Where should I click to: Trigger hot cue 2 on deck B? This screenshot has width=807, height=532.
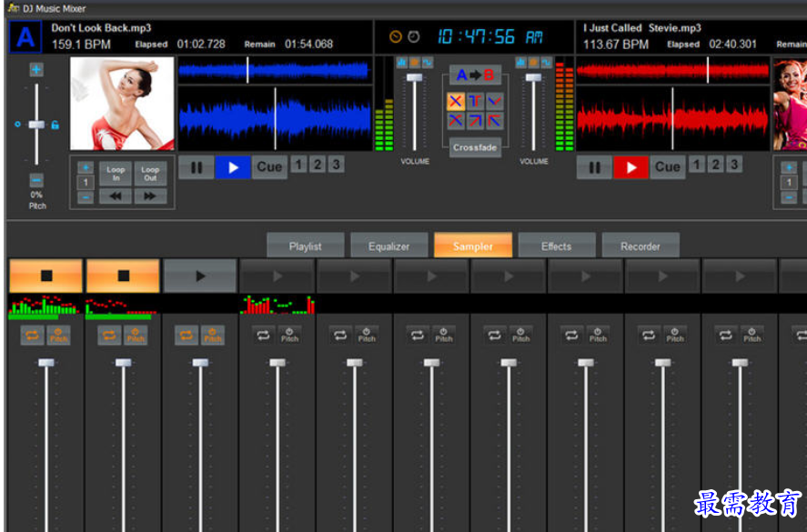(715, 165)
